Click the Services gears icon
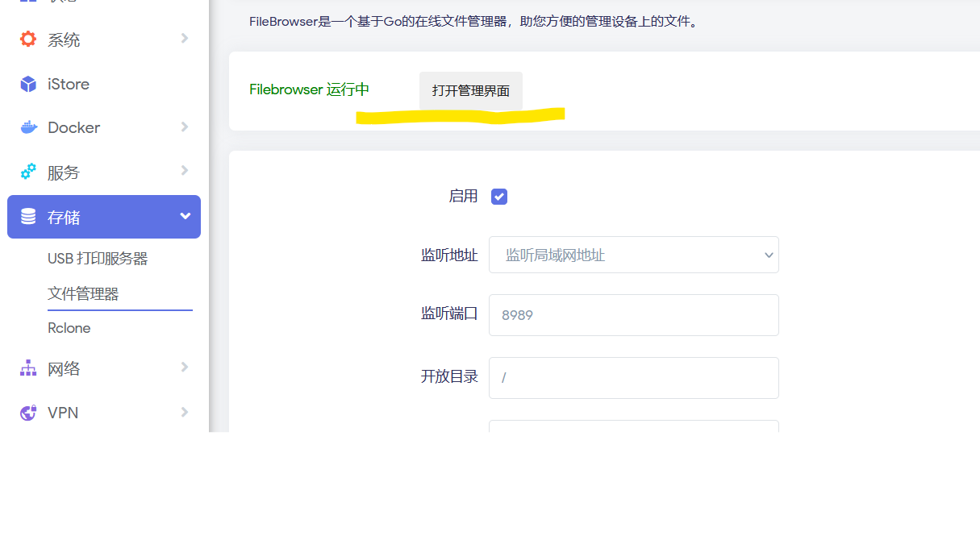This screenshot has width=980, height=544. pos(28,172)
